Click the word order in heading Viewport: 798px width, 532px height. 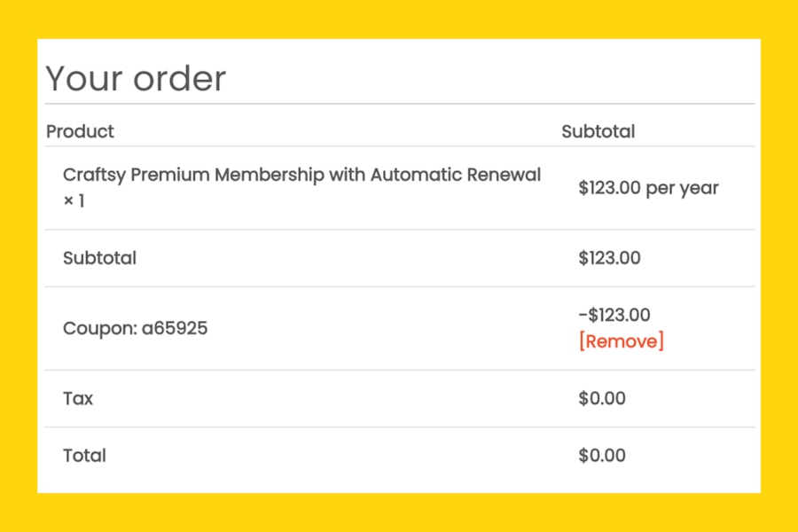tap(180, 80)
